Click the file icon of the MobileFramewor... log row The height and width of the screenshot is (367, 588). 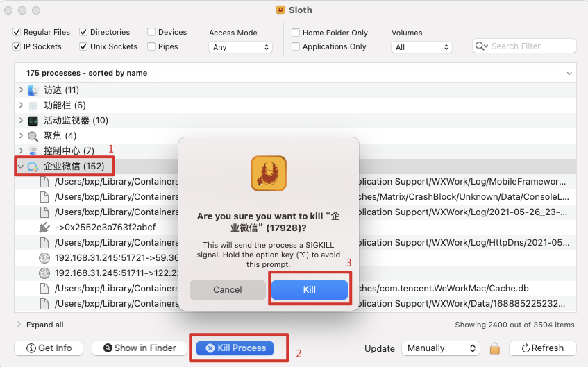tap(44, 182)
